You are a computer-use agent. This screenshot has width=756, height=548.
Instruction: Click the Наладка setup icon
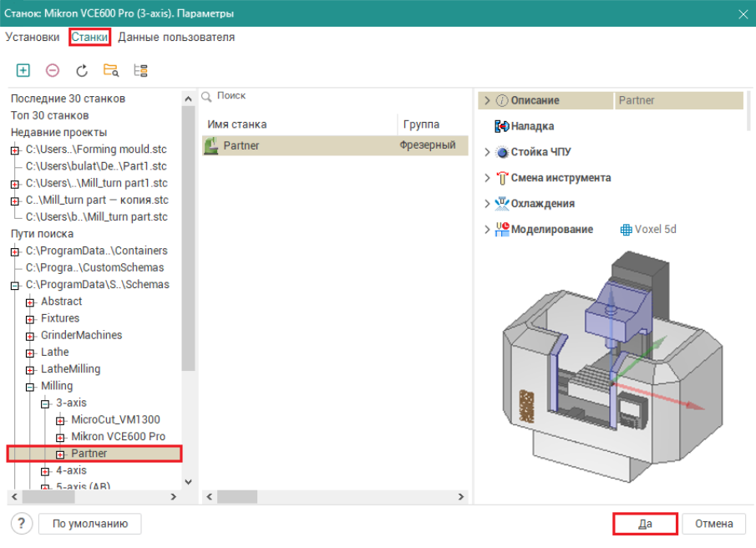click(502, 126)
